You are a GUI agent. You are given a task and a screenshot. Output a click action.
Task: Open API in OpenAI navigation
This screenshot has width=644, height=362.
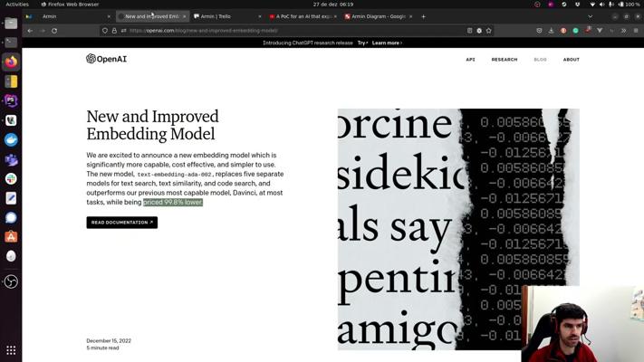click(x=471, y=60)
